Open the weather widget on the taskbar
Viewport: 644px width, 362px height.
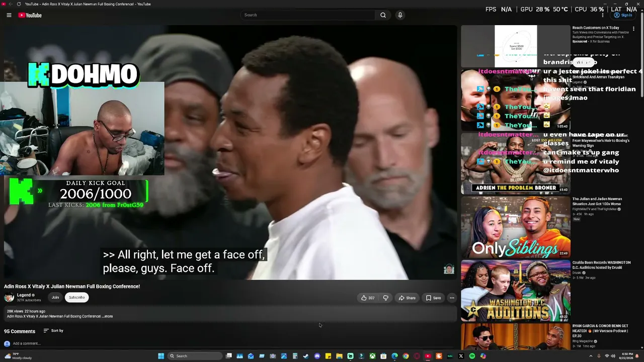coord(18,356)
